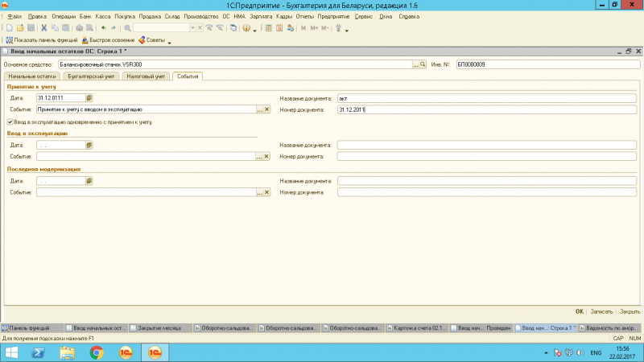The width and height of the screenshot is (644, 362).
Task: Click the Закрыть button
Action: tap(630, 311)
